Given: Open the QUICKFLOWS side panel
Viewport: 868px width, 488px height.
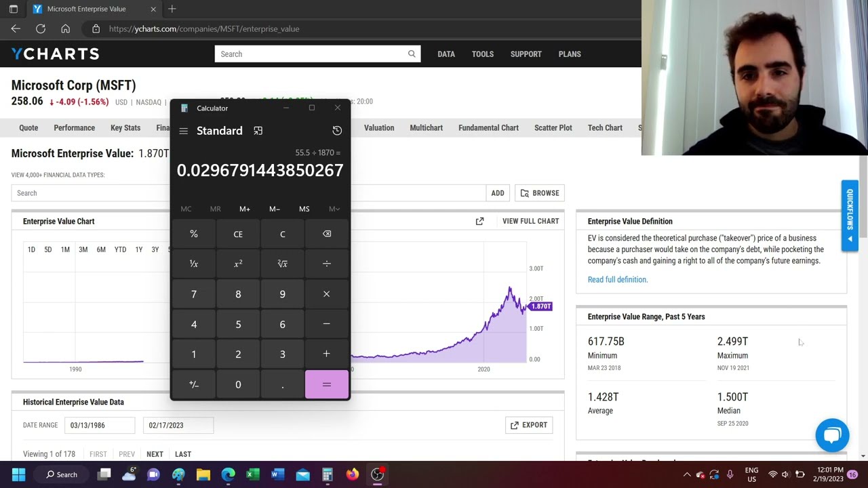Looking at the screenshot, I should coord(850,216).
